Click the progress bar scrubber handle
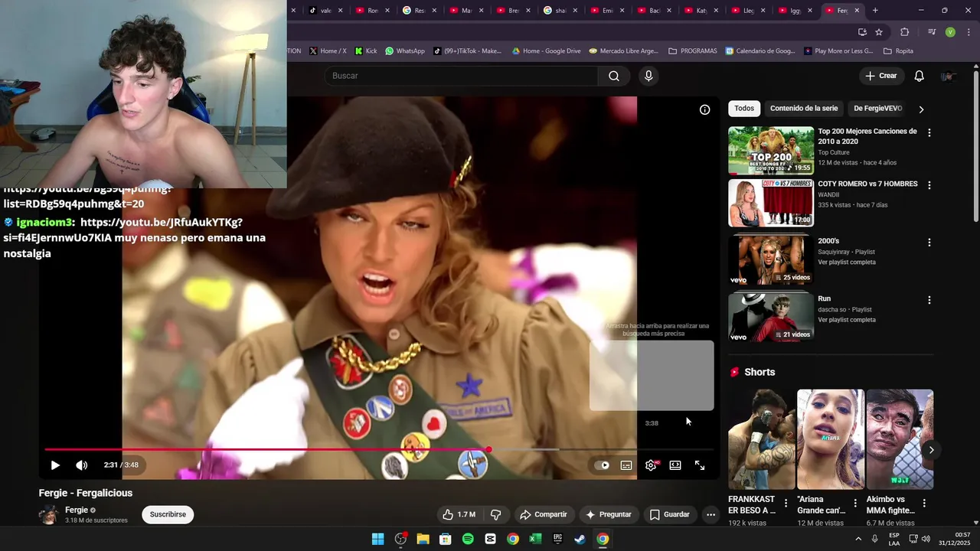 (488, 450)
